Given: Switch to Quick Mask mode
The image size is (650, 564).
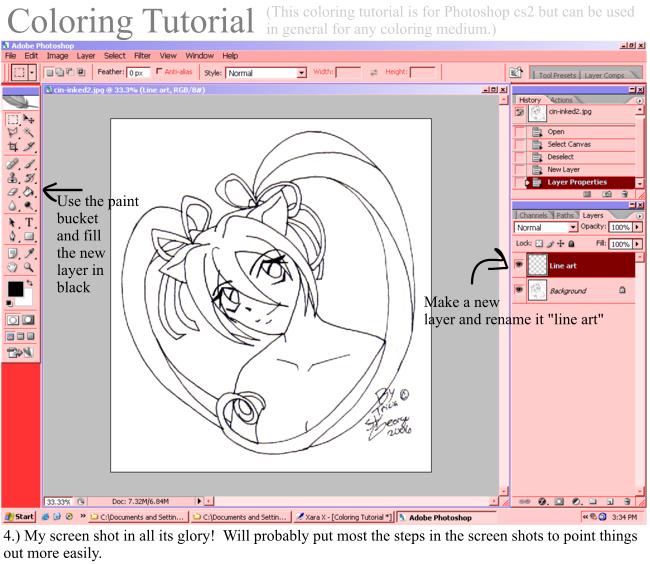Looking at the screenshot, I should pyautogui.click(x=29, y=320).
